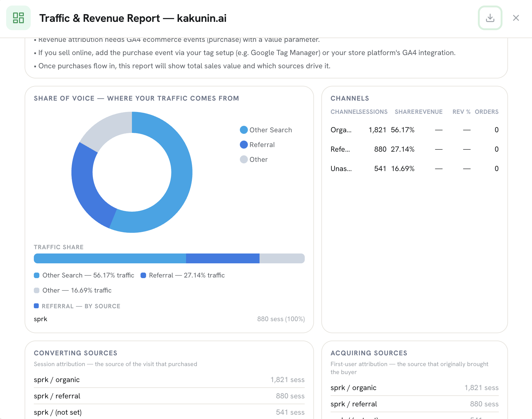The width and height of the screenshot is (532, 419).
Task: Click the CONVERTING SOURCES heading
Action: tap(76, 353)
